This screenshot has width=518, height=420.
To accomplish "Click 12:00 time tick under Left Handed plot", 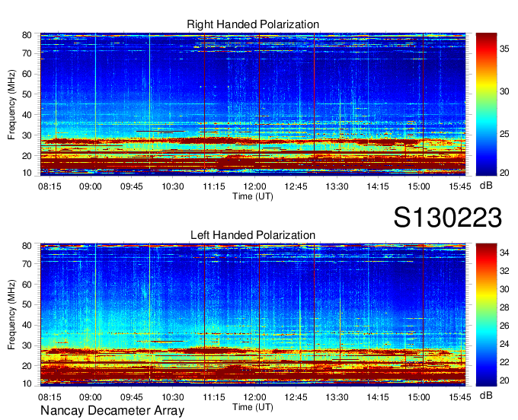I will click(254, 397).
